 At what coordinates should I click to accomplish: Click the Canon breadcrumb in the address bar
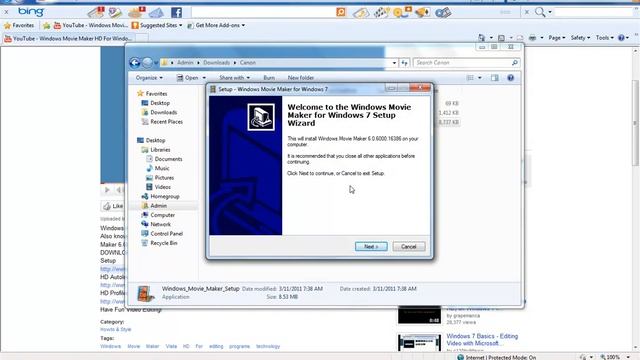point(248,63)
